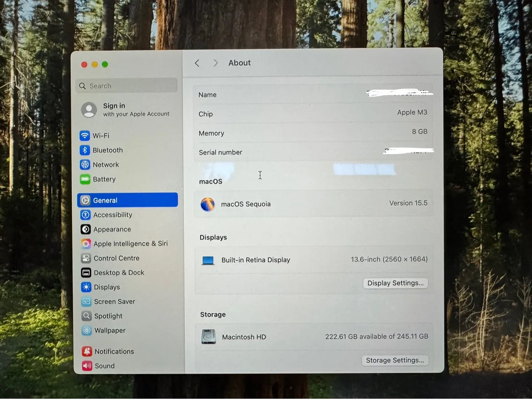This screenshot has height=399, width=532.
Task: Click the macOS Sequoia logo icon
Action: (207, 204)
